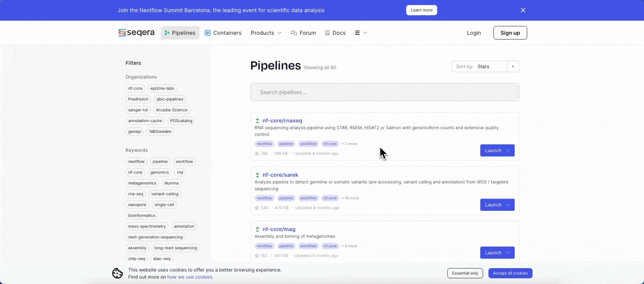Screen dimensions: 644x284
Task: Expand the Products menu
Action: (266, 33)
